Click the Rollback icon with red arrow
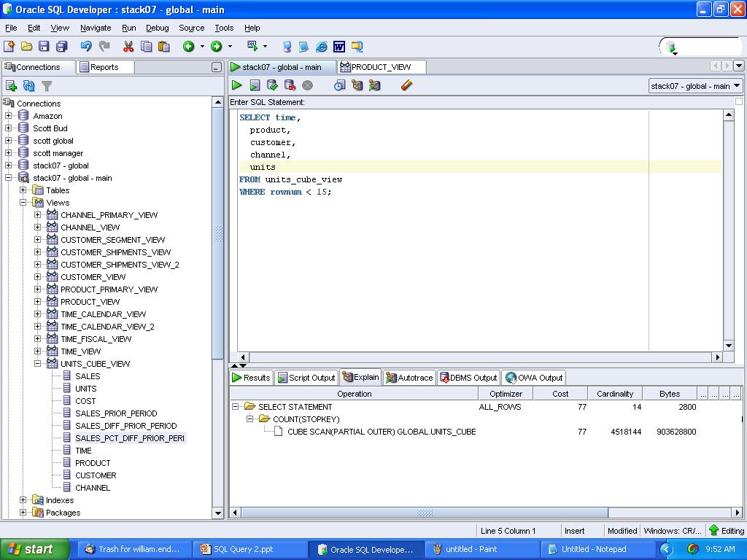 (290, 85)
